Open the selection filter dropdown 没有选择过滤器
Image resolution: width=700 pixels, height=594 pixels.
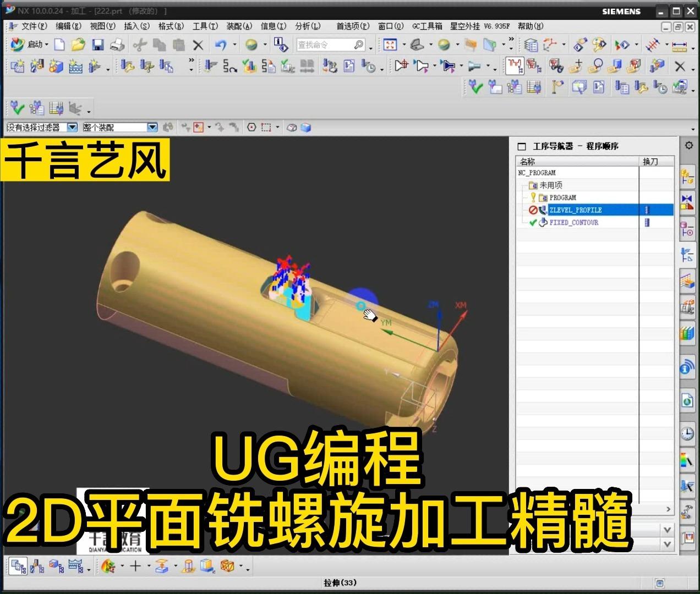72,127
